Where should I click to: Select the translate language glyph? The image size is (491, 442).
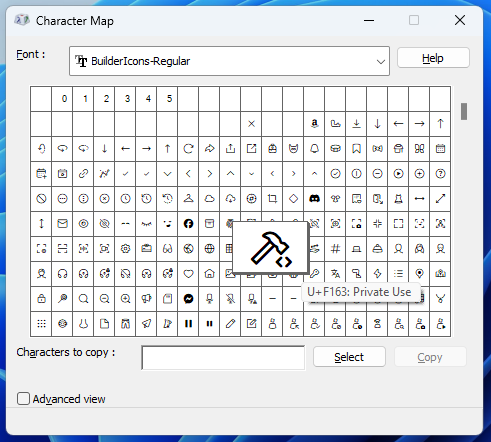(335, 274)
